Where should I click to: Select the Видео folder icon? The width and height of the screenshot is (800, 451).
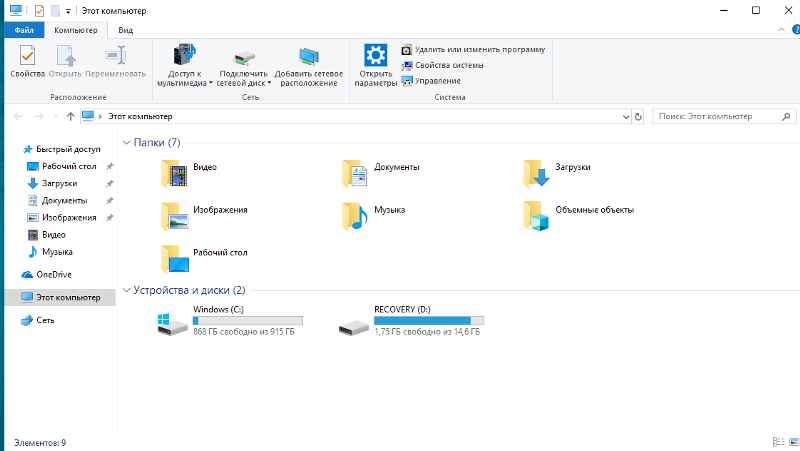174,173
